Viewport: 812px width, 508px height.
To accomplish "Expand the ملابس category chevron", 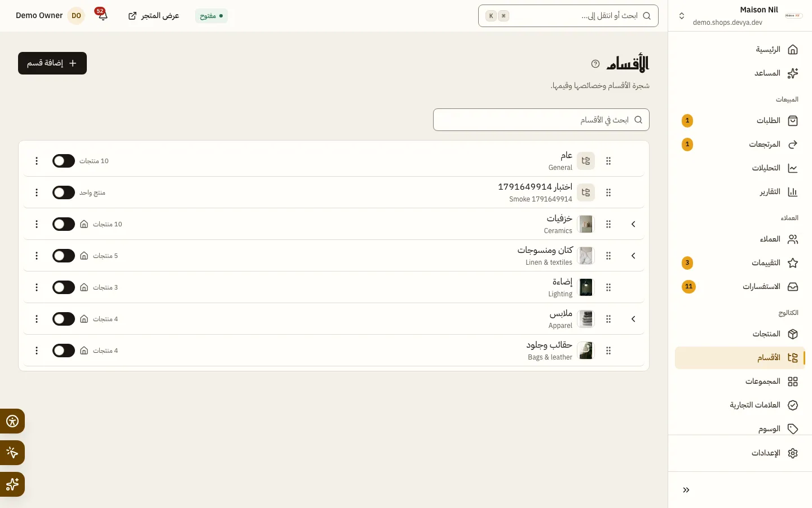I will [633, 319].
